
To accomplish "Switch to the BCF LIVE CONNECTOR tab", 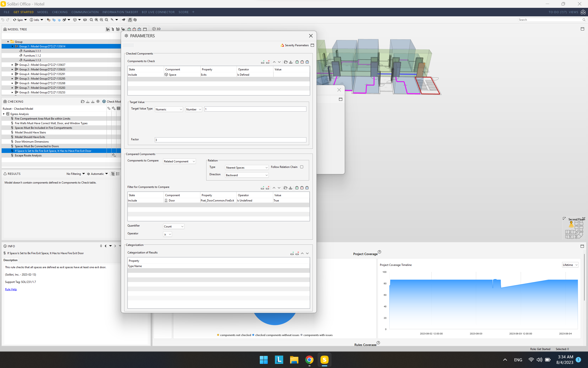I will [158, 12].
